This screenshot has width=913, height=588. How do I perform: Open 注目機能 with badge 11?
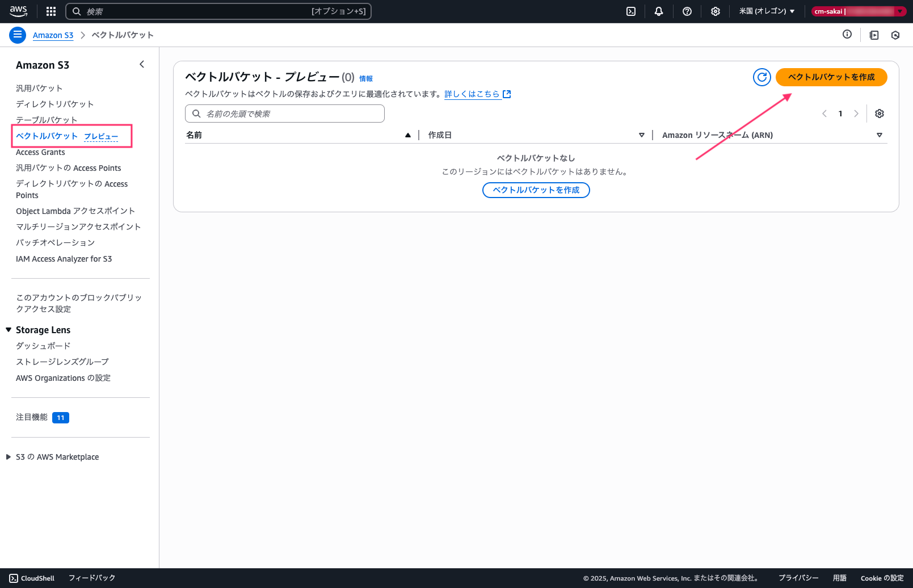(x=43, y=417)
